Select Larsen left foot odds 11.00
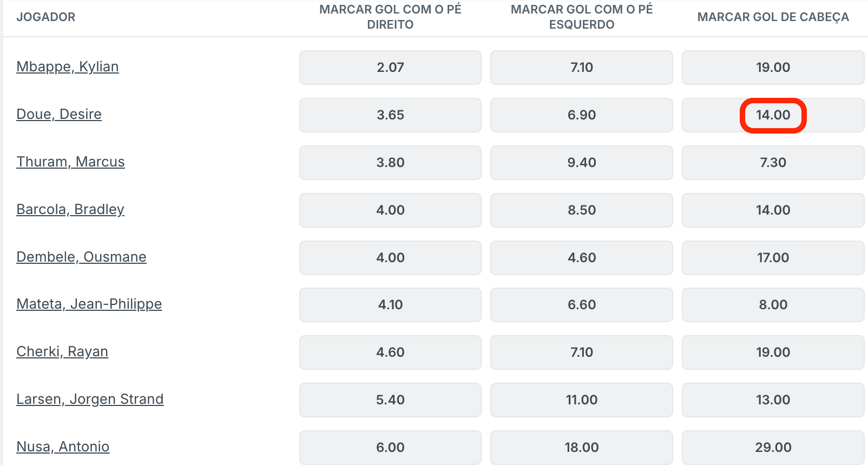The height and width of the screenshot is (466, 868). tap(582, 400)
